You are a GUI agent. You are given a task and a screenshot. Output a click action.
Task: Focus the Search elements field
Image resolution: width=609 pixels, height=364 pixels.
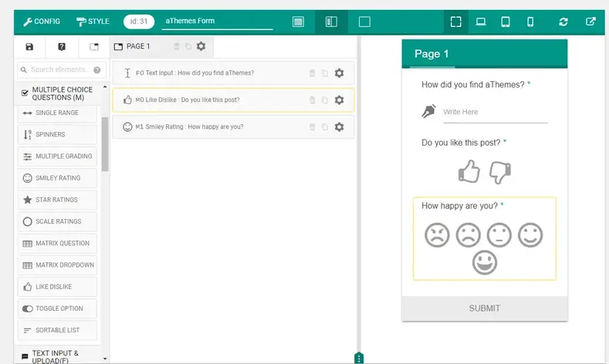(x=60, y=70)
